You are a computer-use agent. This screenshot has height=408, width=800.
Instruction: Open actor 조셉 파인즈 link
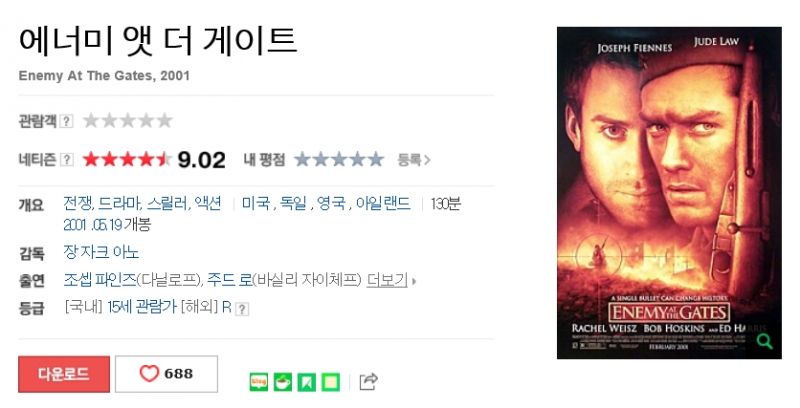coord(100,280)
